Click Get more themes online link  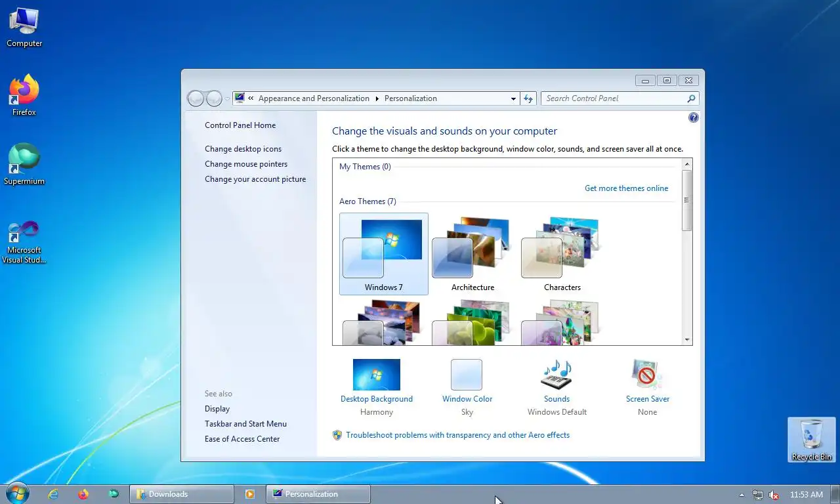(x=627, y=188)
